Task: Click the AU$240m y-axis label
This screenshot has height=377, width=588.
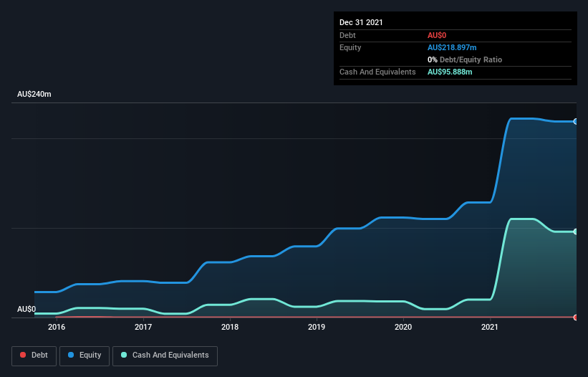Action: pos(34,94)
